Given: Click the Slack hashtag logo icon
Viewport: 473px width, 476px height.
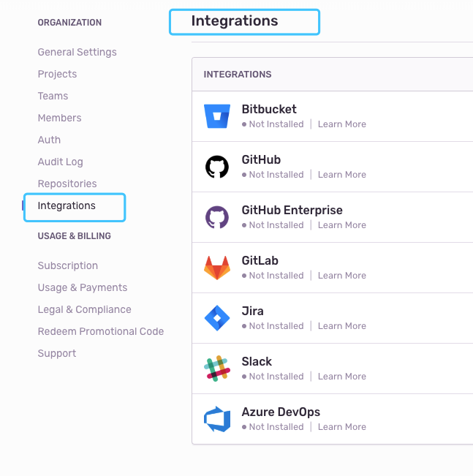Looking at the screenshot, I should (x=217, y=369).
